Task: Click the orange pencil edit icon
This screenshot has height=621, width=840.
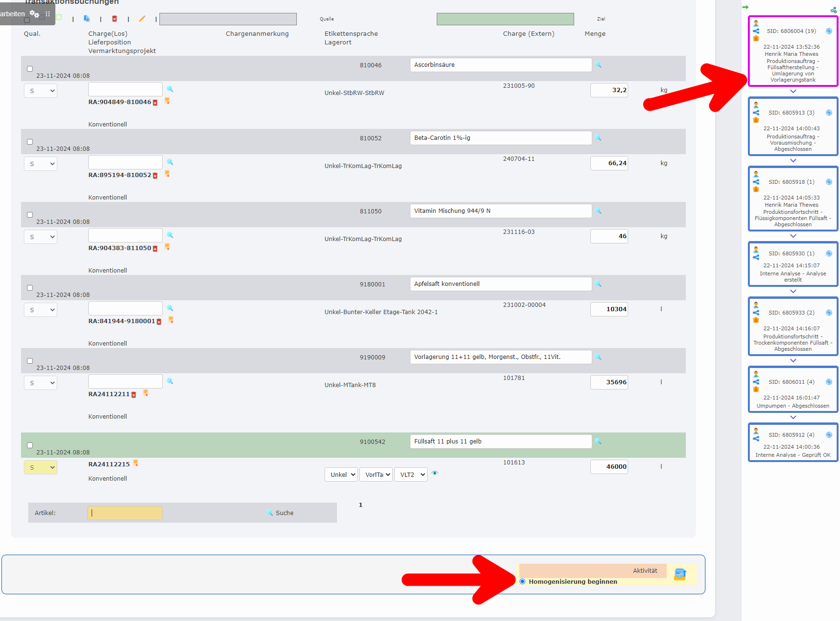Action: [x=142, y=19]
